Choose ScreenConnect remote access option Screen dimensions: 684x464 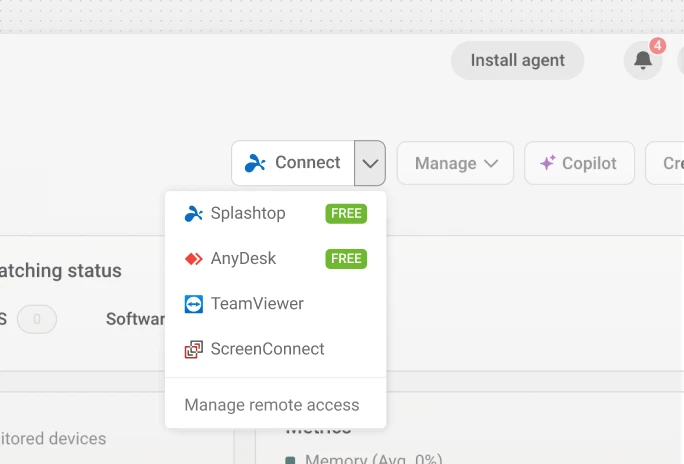[276, 349]
